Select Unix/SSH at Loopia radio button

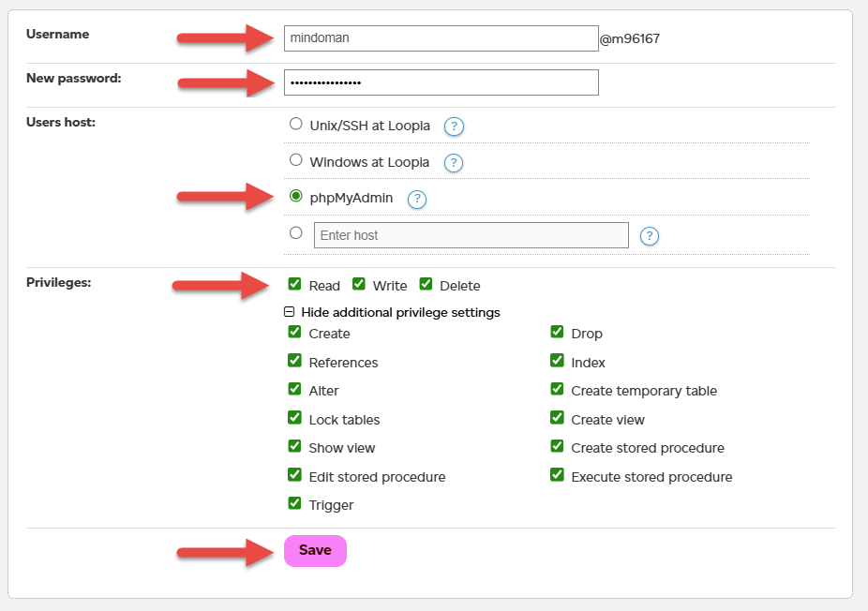click(296, 124)
